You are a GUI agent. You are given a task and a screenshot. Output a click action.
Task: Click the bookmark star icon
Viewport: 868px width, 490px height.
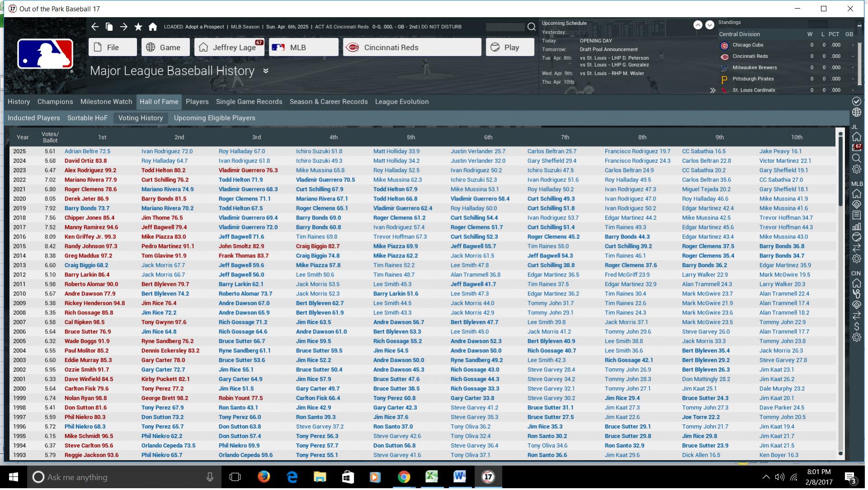pos(138,27)
